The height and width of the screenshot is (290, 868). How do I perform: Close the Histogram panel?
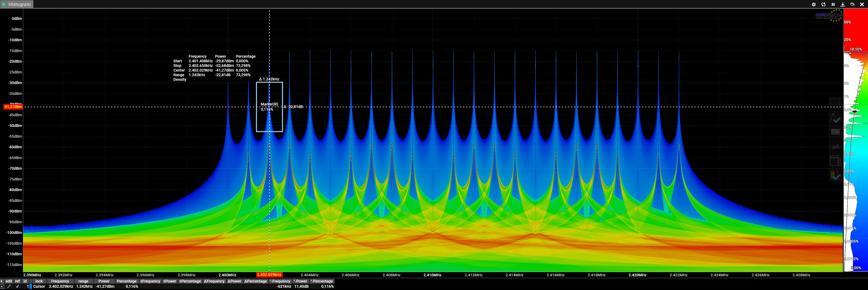[x=862, y=4]
